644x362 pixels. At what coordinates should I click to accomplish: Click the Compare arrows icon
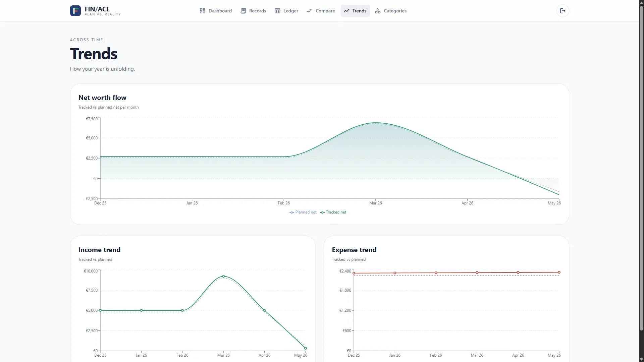click(310, 11)
